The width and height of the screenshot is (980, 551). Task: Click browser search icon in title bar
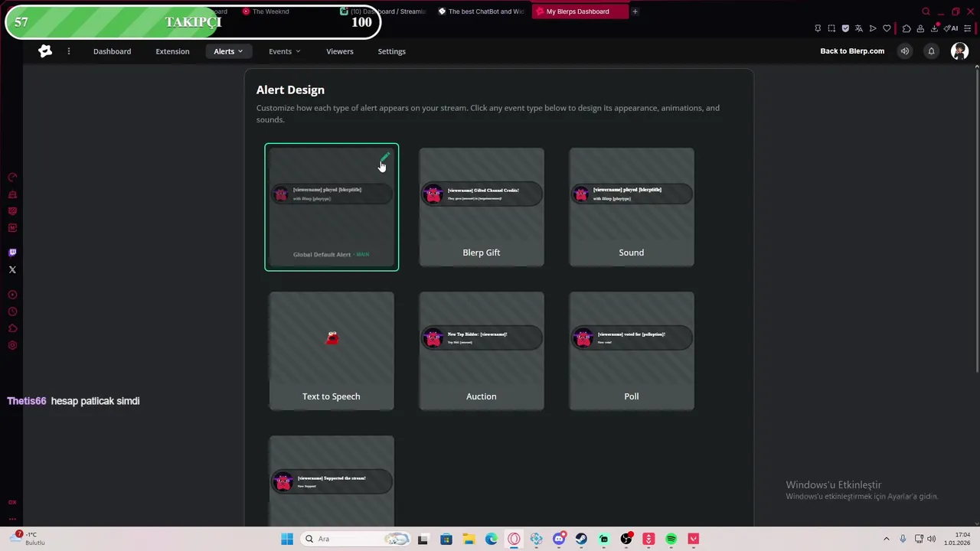pyautogui.click(x=926, y=11)
